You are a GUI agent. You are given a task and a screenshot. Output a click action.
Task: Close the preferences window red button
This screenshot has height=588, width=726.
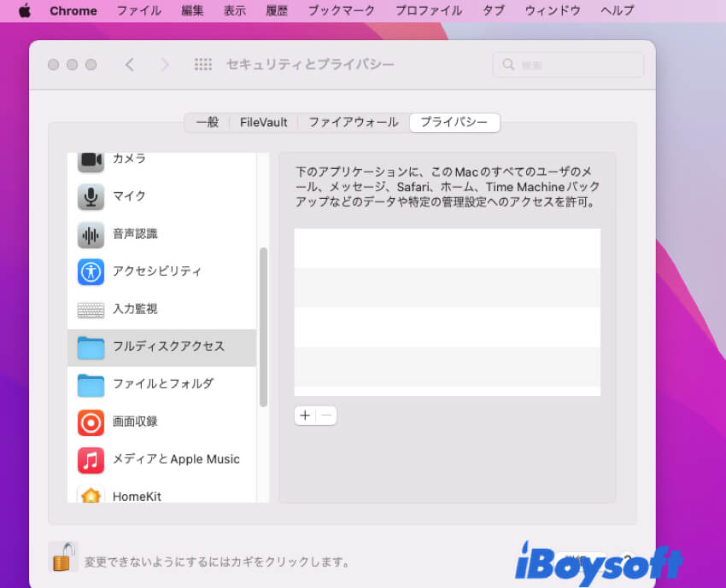(x=54, y=64)
